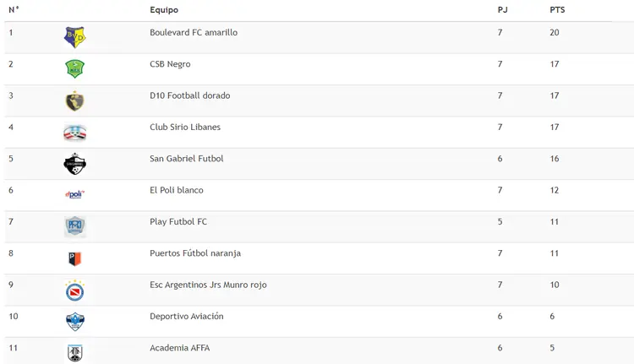This screenshot has height=364, width=634.
Task: Click the Argentinos Jrs Munro rojo crest
Action: pos(74,290)
